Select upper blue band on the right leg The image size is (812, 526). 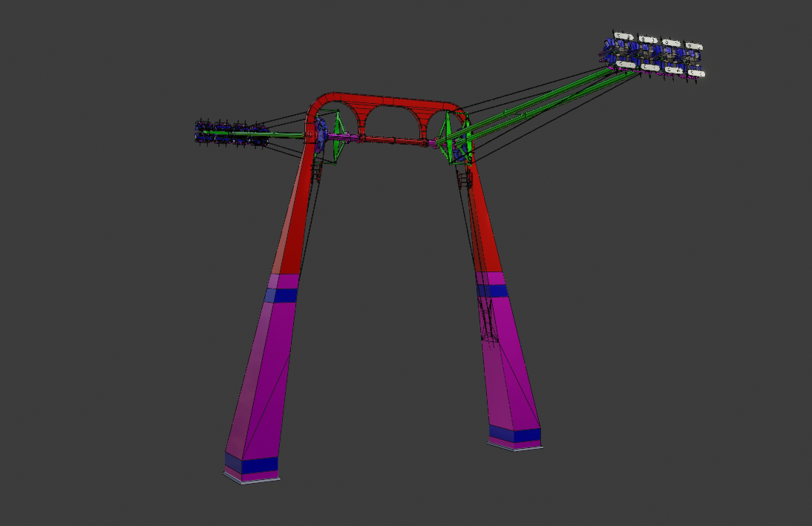[493, 291]
